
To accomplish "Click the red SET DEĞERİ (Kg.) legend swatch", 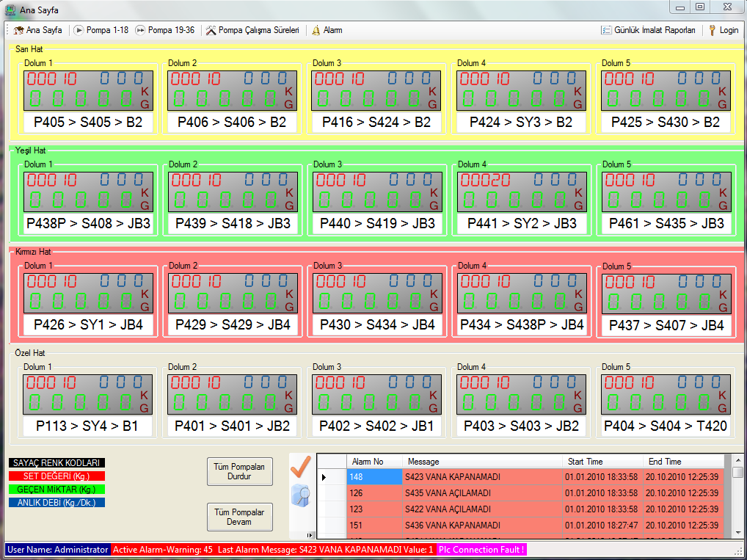I will pyautogui.click(x=57, y=476).
